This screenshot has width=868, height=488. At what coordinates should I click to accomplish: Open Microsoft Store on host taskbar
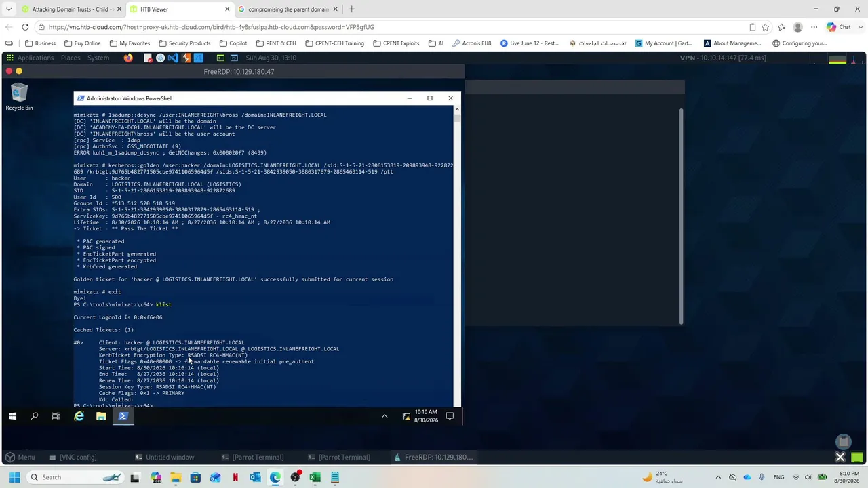pos(195,477)
